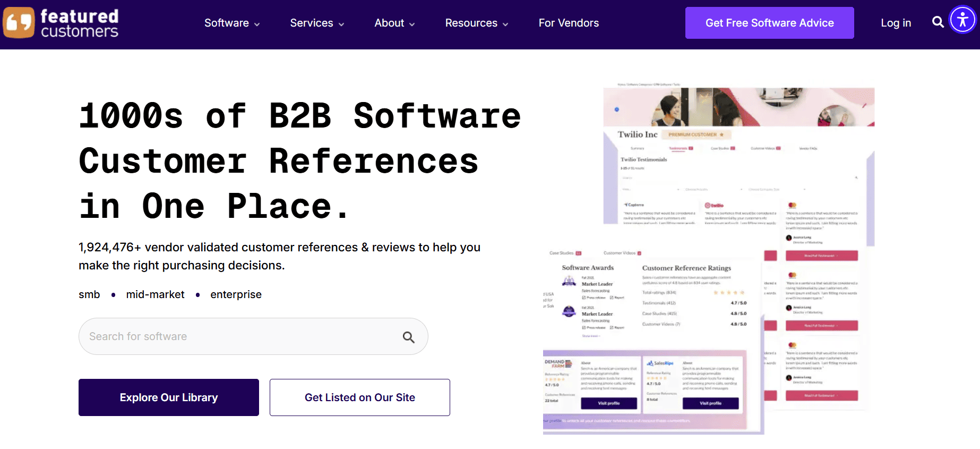Open the For Vendors page
980x449 pixels.
(x=569, y=23)
